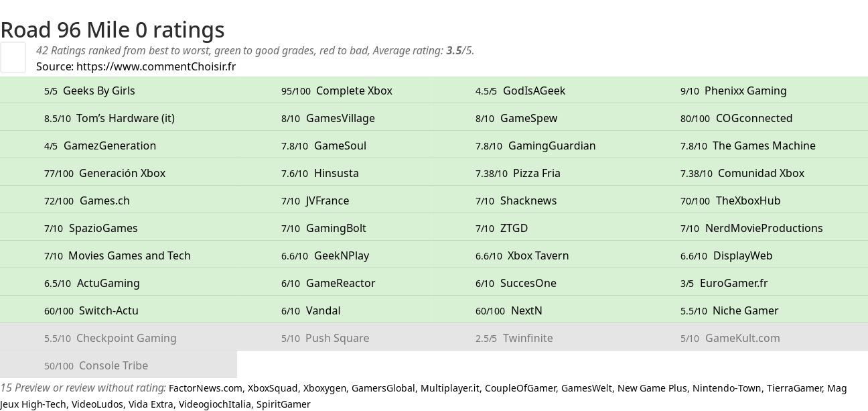Open the Geeks By Girls review
Screen dimensions: 868x411
99,91
